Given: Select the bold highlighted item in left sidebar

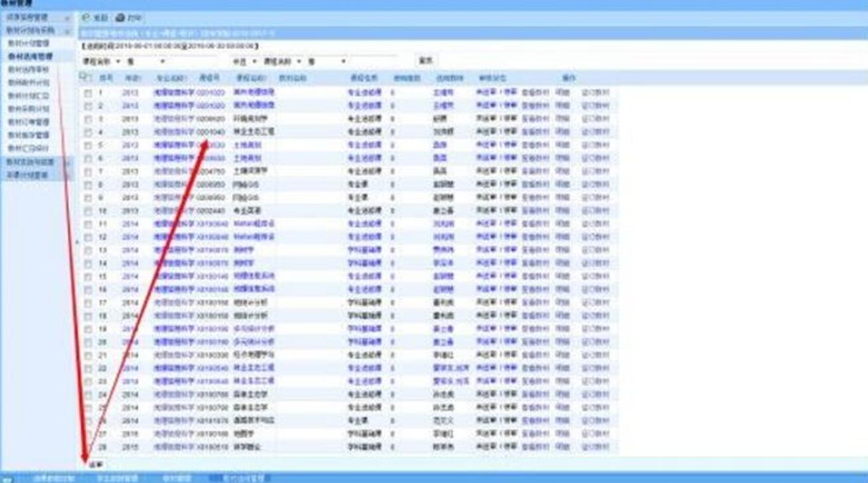Looking at the screenshot, I should click(29, 57).
